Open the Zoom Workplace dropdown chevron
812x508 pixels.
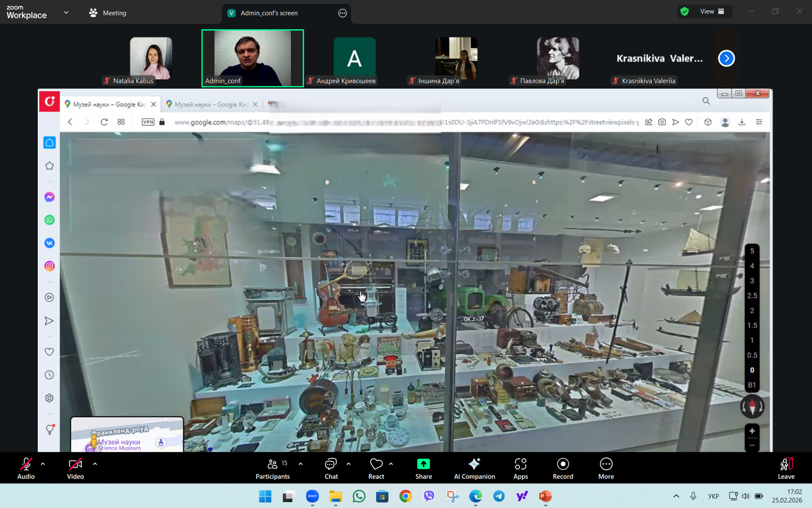pyautogui.click(x=66, y=12)
